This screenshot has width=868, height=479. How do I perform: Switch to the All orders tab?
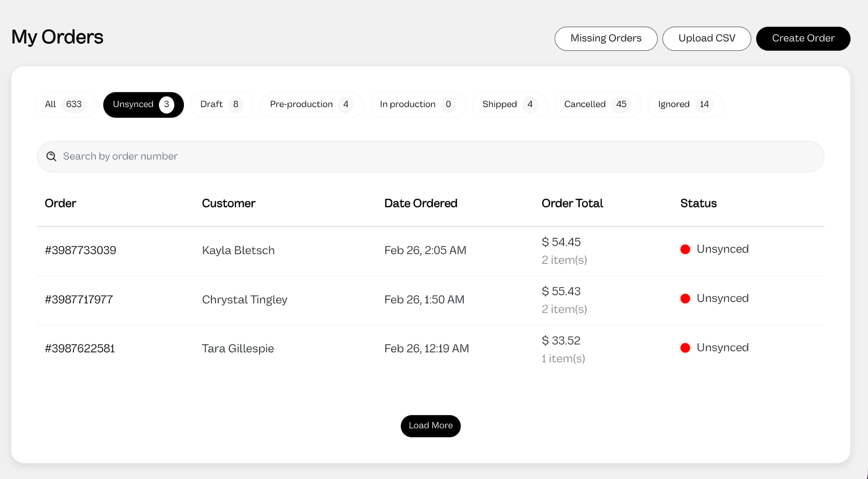66,105
